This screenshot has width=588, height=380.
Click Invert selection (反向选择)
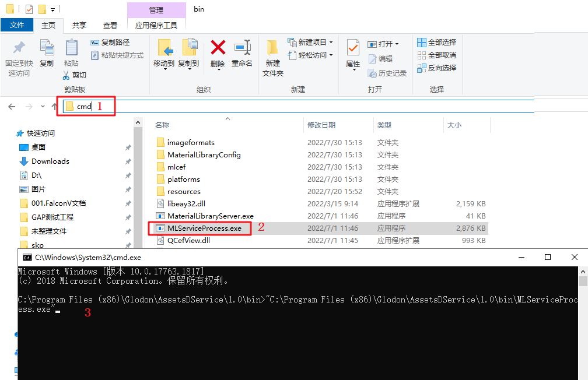[436, 68]
